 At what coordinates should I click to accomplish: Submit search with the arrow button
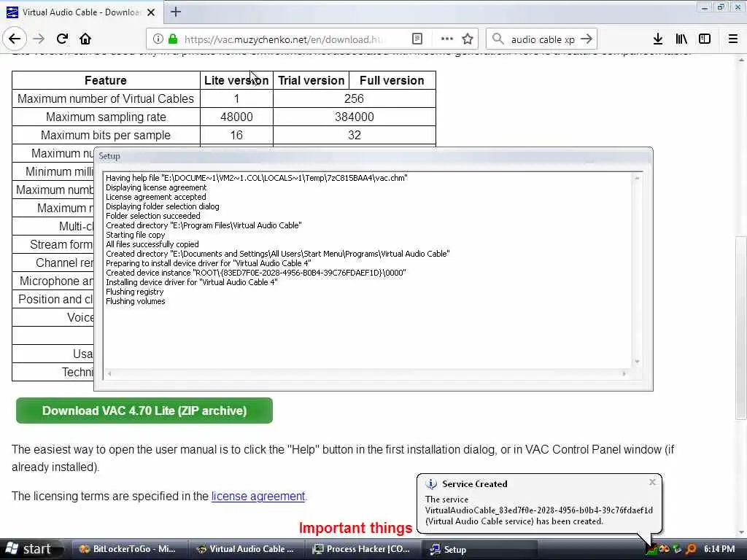587,39
